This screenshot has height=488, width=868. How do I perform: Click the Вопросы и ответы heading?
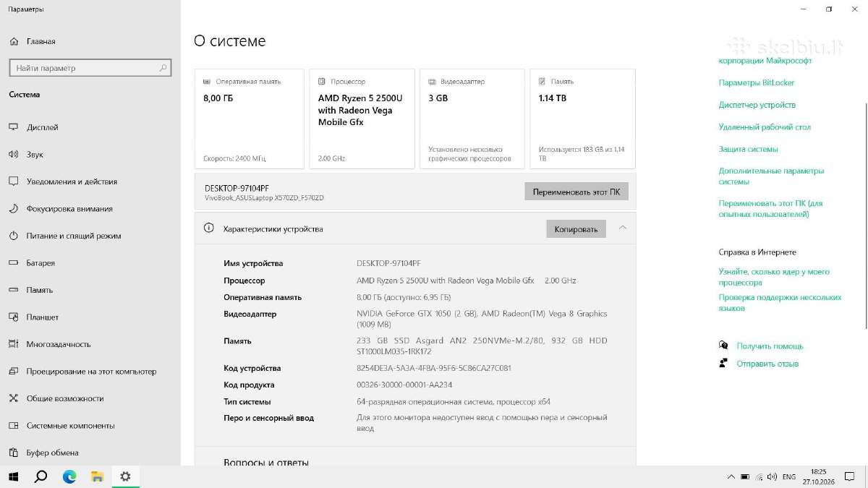coord(266,462)
